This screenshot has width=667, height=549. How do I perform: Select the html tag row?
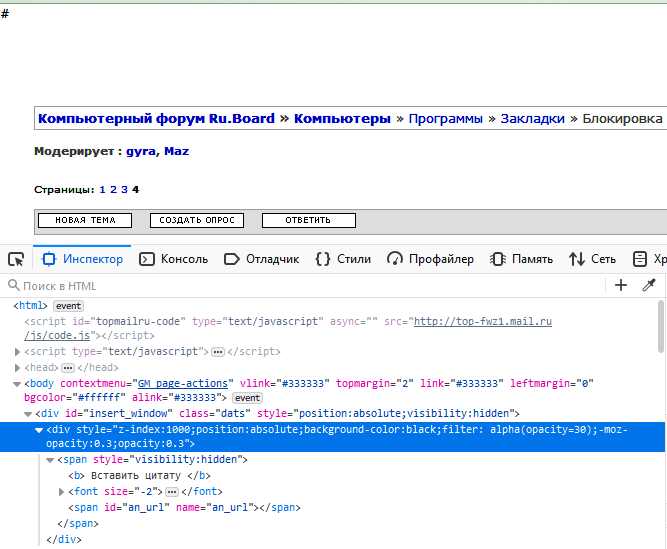(x=332, y=306)
